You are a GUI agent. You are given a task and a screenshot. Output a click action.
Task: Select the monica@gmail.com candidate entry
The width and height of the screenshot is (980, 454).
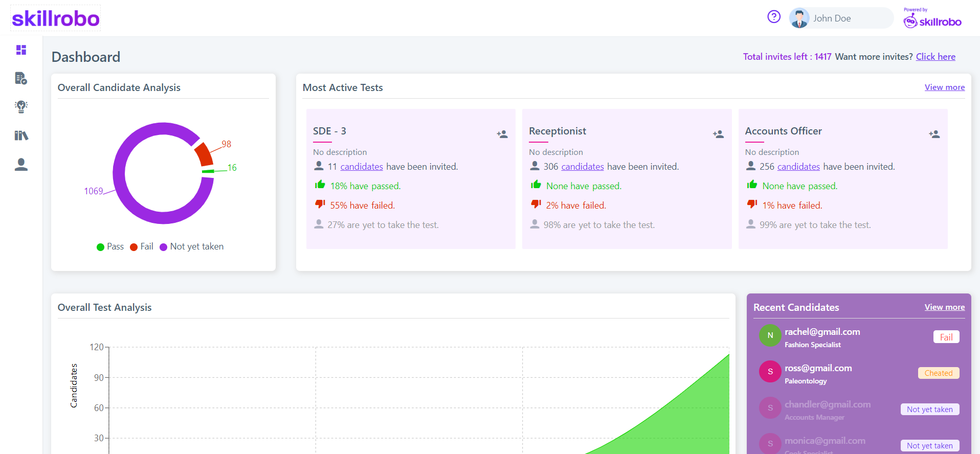pyautogui.click(x=859, y=443)
